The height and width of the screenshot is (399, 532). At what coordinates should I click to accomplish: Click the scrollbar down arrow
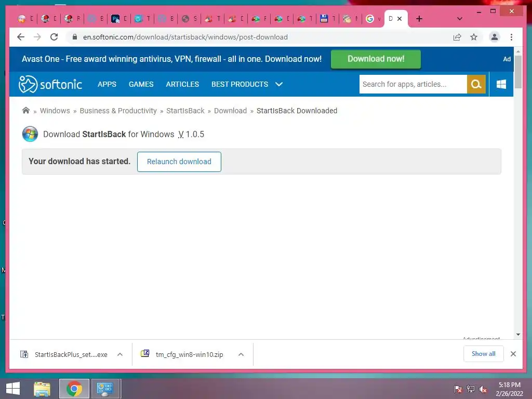pos(518,335)
